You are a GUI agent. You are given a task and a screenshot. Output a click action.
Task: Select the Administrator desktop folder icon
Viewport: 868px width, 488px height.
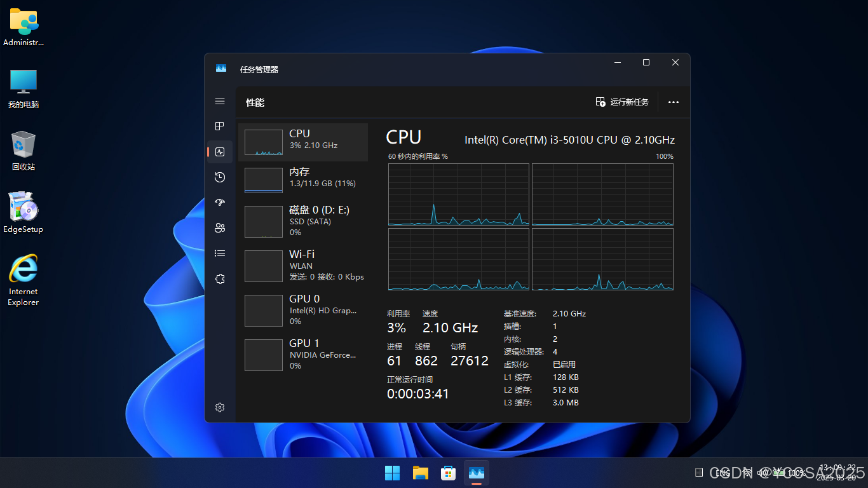pyautogui.click(x=24, y=27)
